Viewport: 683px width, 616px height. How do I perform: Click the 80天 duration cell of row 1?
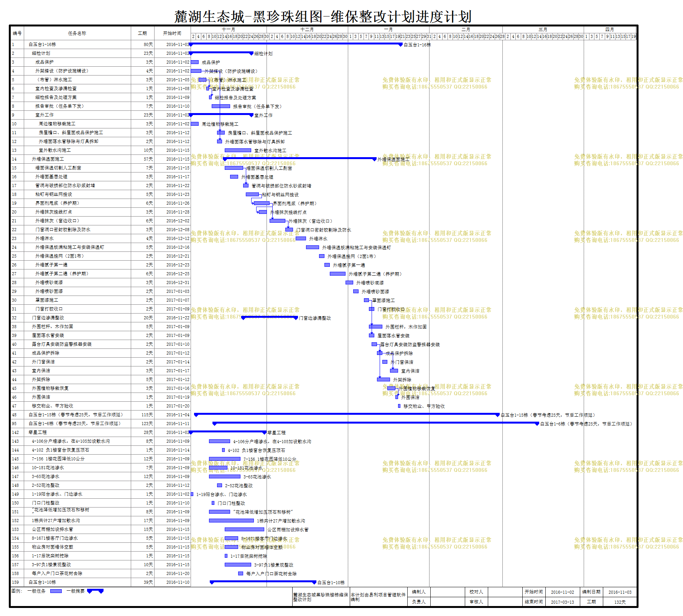click(142, 44)
